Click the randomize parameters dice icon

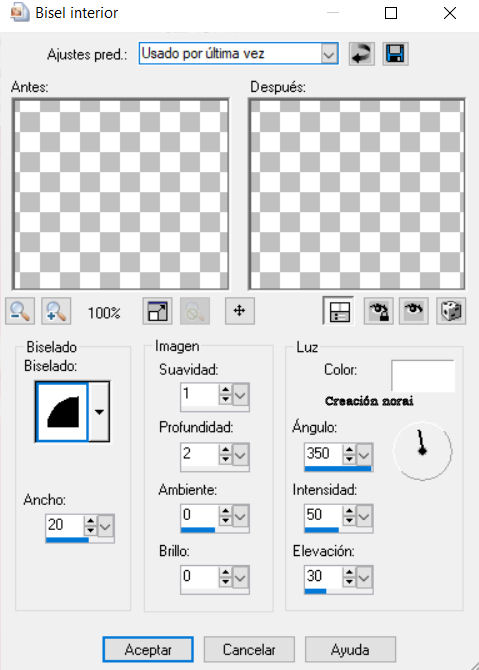451,311
